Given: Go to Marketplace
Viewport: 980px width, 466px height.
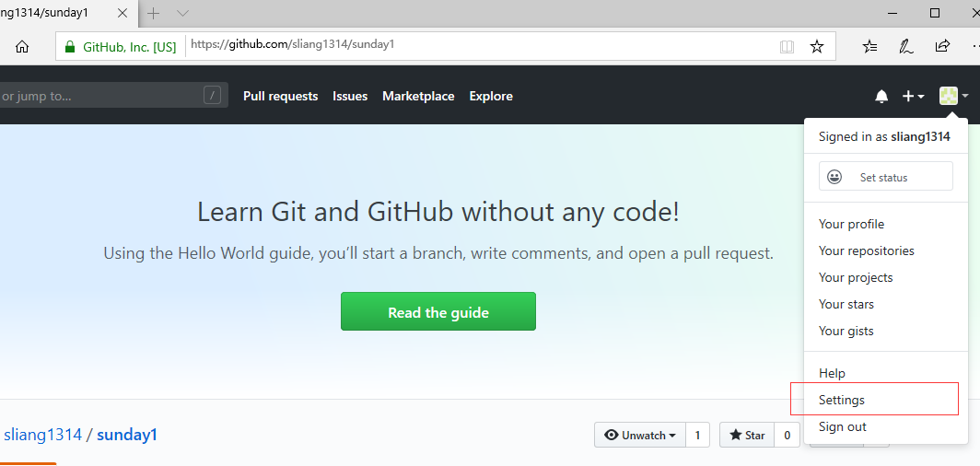Looking at the screenshot, I should coord(418,96).
